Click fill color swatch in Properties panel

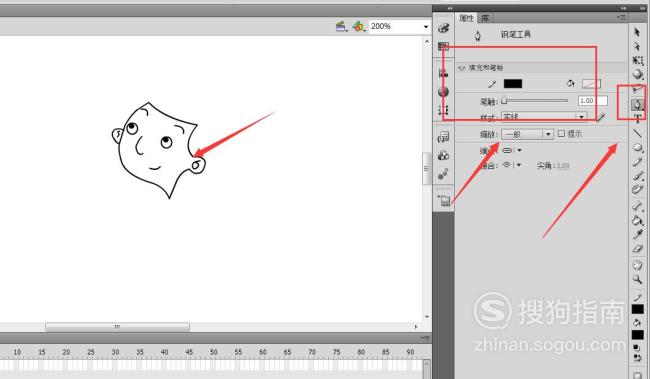591,84
